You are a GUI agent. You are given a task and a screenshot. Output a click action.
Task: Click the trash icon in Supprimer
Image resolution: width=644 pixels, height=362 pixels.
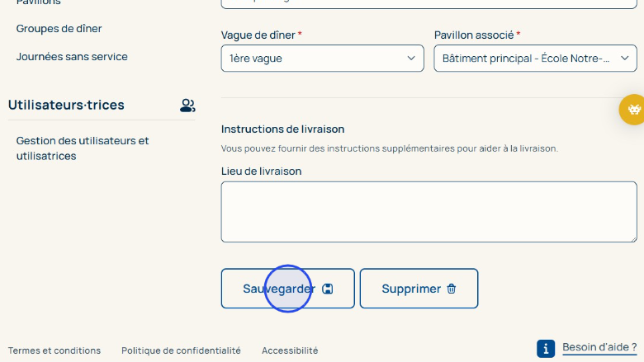click(452, 289)
